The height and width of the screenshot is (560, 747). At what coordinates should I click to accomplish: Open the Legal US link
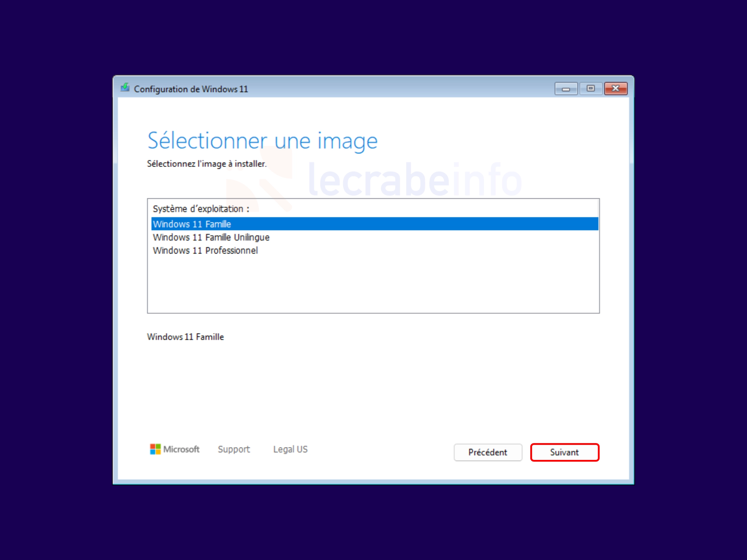tap(290, 449)
